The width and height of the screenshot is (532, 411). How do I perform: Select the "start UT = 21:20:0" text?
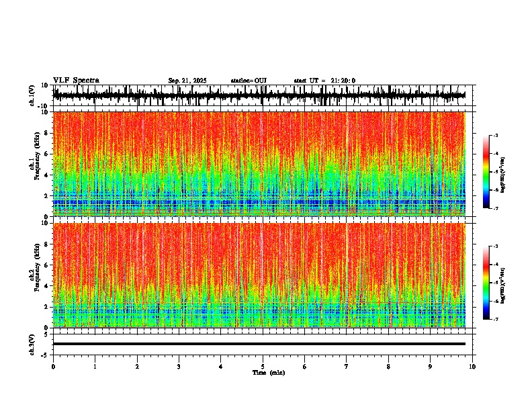pos(324,81)
